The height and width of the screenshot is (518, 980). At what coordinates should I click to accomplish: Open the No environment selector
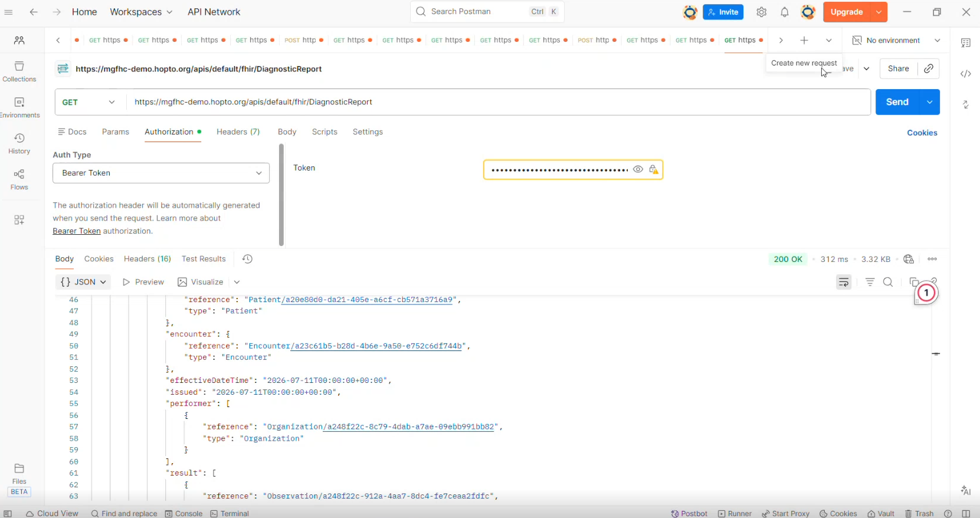896,40
